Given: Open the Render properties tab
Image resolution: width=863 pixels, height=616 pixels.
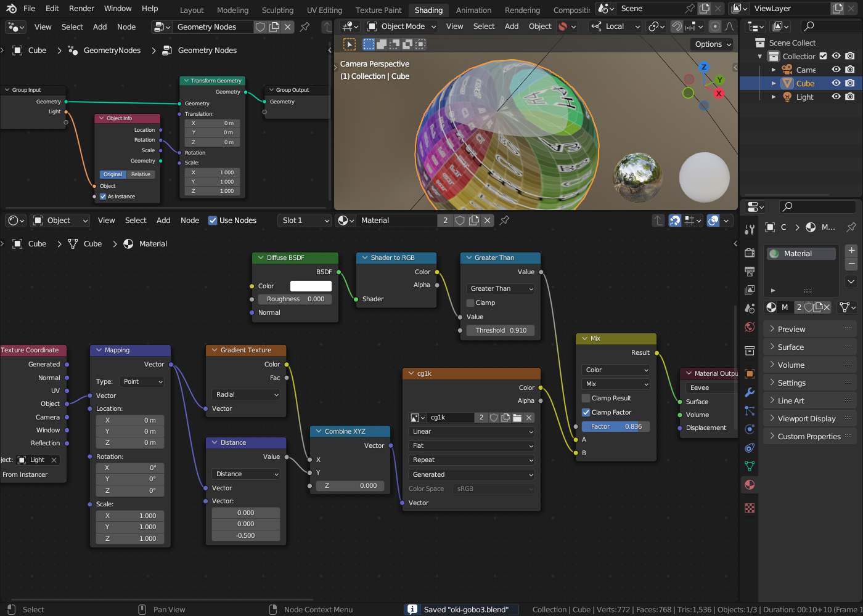Looking at the screenshot, I should point(750,253).
